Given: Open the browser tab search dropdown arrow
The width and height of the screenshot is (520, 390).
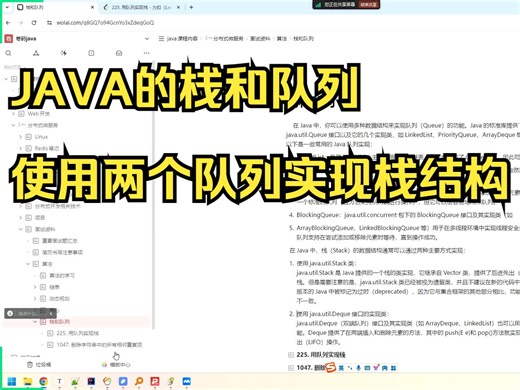Looking at the screenshot, I should click(x=7, y=7).
